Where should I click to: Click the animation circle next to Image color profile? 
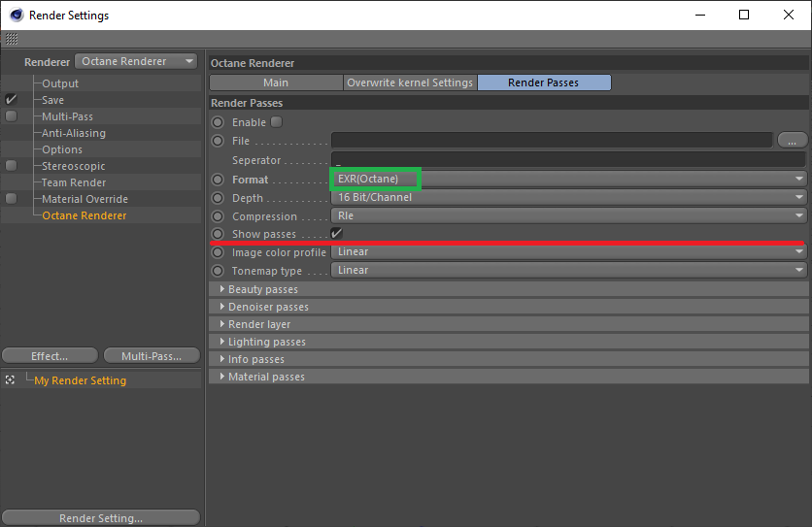[218, 252]
